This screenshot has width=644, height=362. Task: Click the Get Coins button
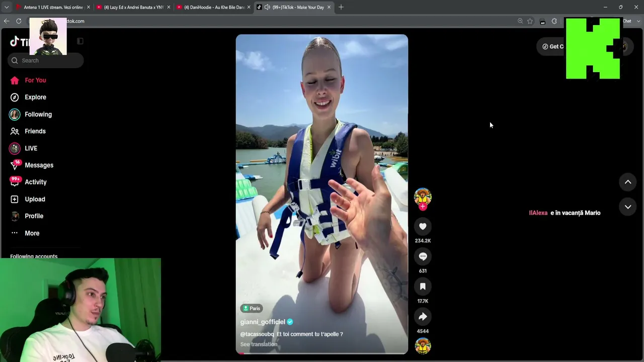[551, 46]
